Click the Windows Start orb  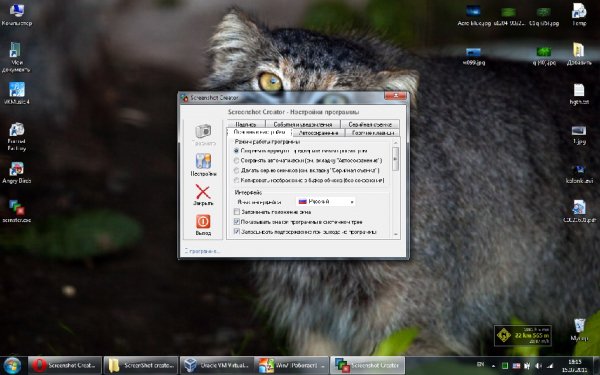(12, 365)
